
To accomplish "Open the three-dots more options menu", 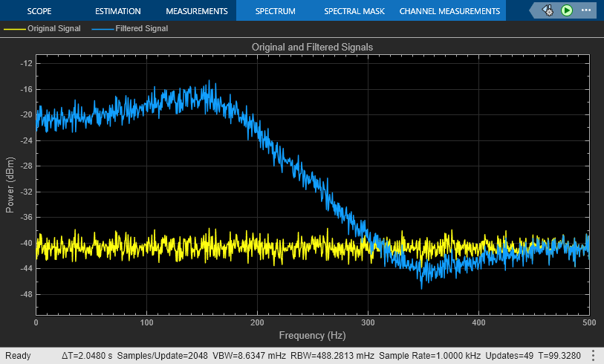I will tap(586, 10).
